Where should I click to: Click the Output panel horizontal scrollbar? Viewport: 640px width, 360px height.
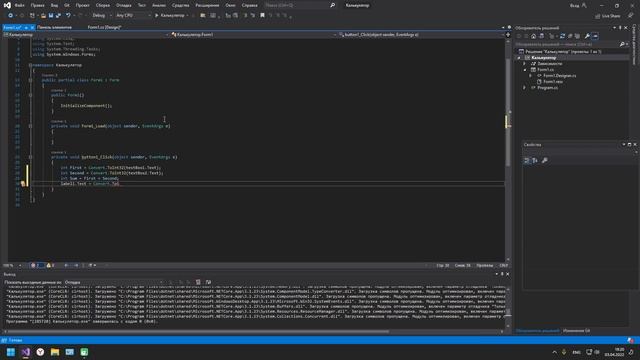[198, 331]
